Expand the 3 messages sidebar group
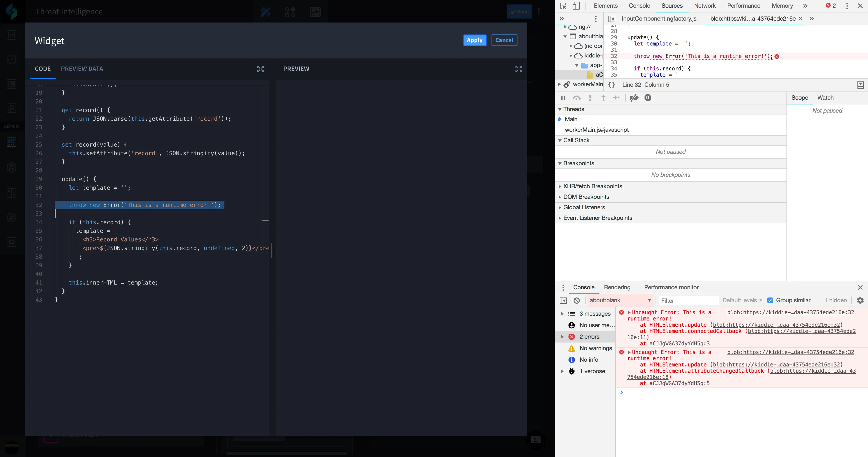 click(562, 314)
